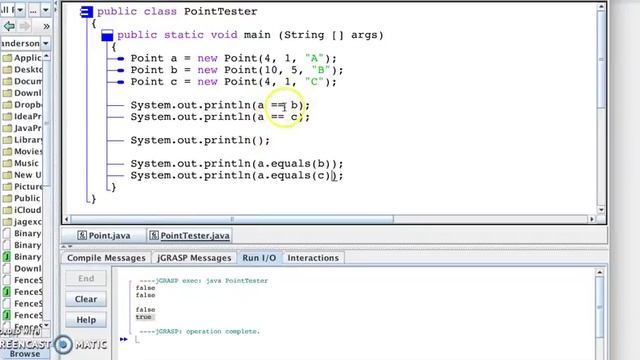640x360 pixels.
Task: Place cursor on 'Point c = new Point' line
Action: click(233, 82)
